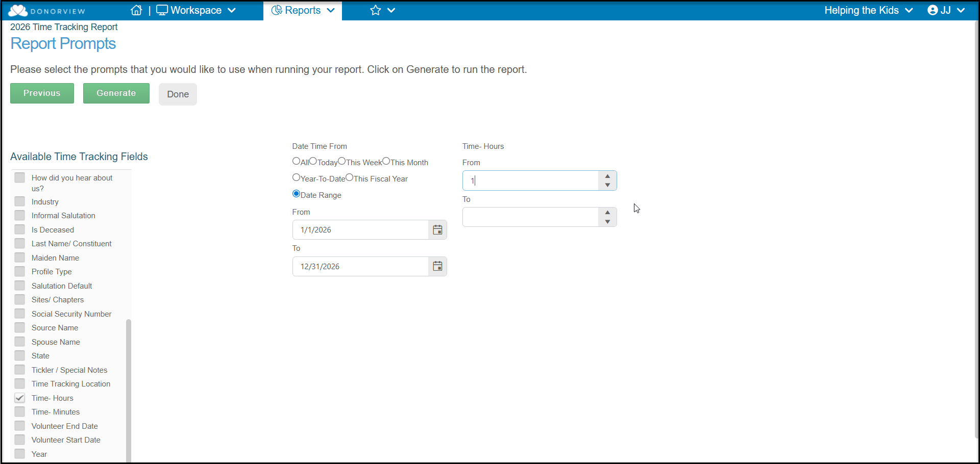Uncheck the Time- Hours checkbox
Viewport: 980px width, 464px height.
click(x=20, y=398)
